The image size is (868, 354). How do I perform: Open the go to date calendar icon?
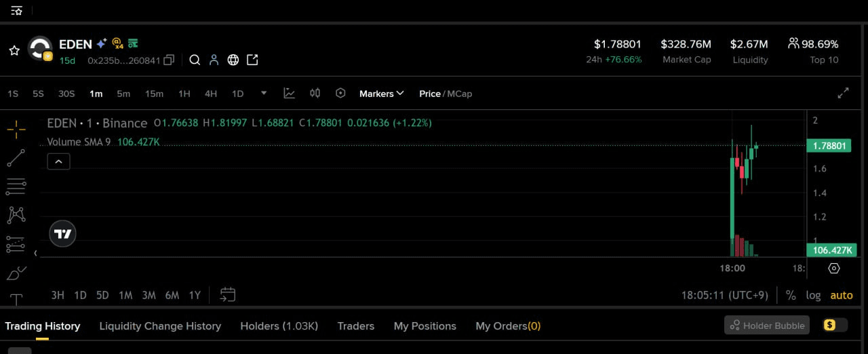tap(228, 294)
